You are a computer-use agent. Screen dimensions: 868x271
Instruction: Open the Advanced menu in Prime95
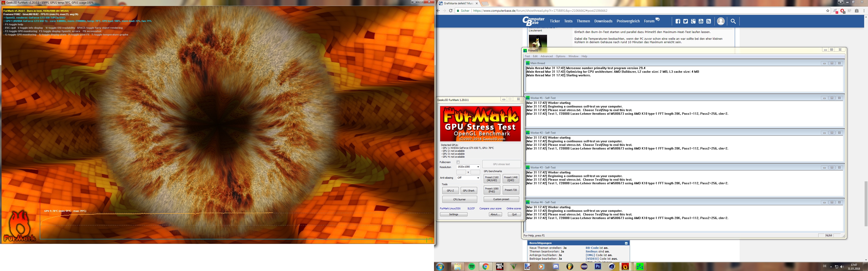click(546, 56)
